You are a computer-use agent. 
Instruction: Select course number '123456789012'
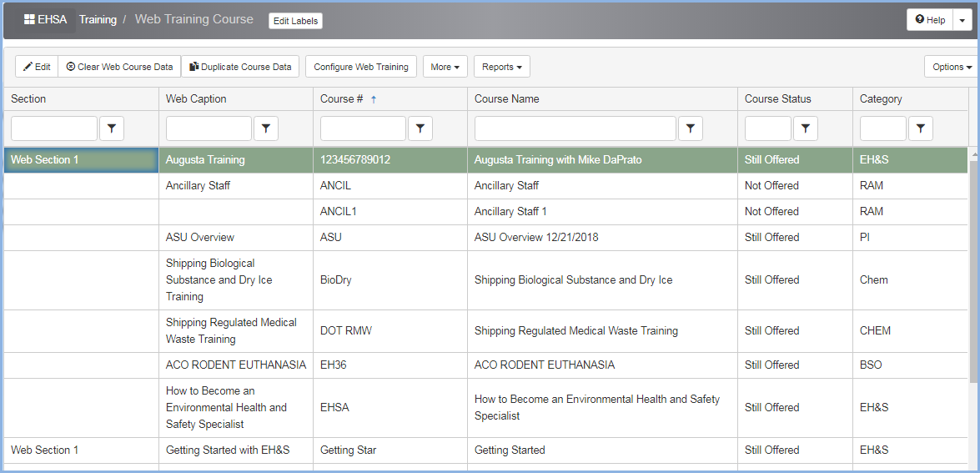pyautogui.click(x=390, y=160)
